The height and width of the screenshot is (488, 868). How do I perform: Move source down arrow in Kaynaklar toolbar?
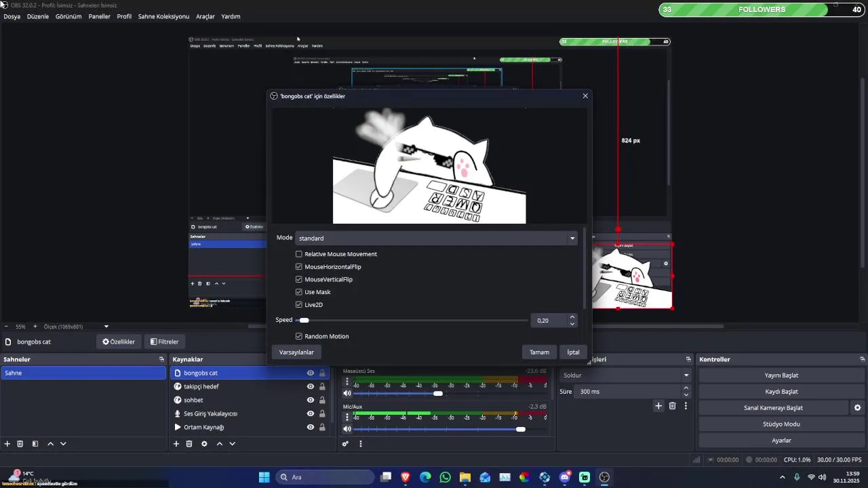click(x=232, y=444)
